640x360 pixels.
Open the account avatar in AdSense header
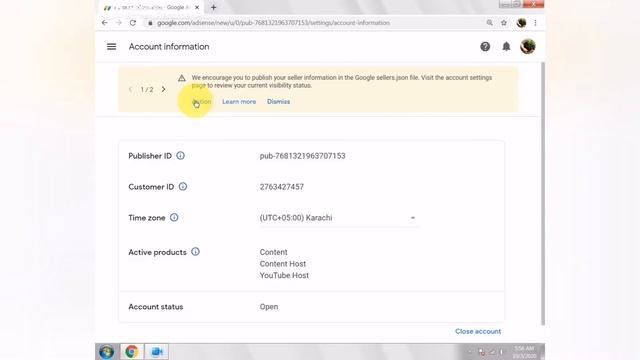point(528,47)
